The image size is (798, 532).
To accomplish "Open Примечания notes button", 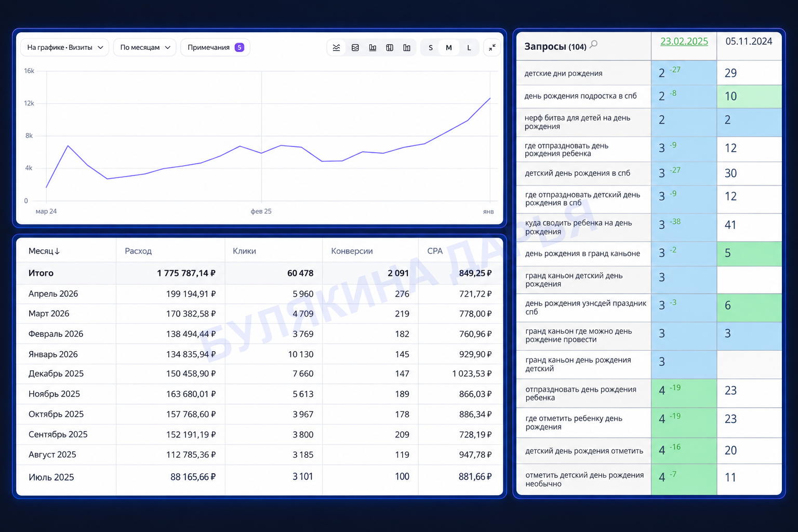I will click(x=215, y=47).
